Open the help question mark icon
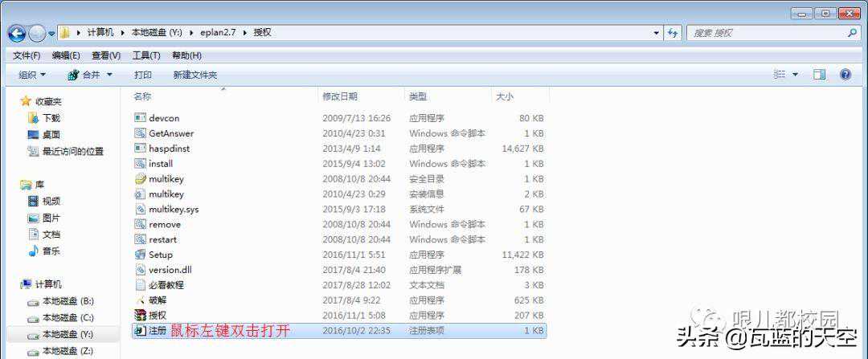 (845, 75)
